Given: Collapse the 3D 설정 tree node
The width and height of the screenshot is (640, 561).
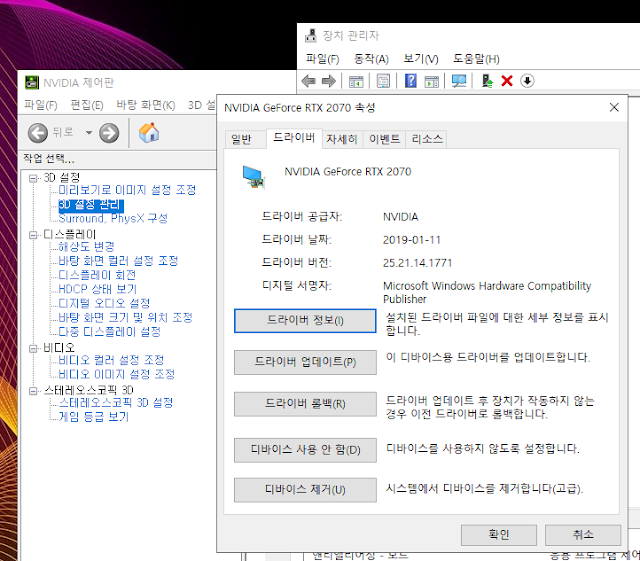Looking at the screenshot, I should tap(33, 178).
